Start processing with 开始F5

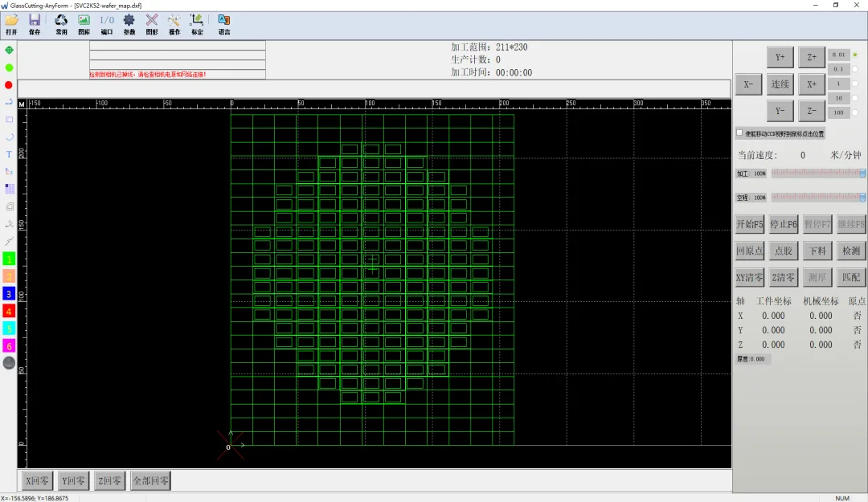[750, 224]
